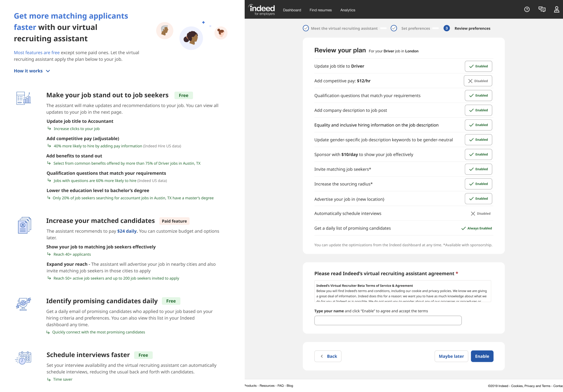Expand the How it works section

32,71
